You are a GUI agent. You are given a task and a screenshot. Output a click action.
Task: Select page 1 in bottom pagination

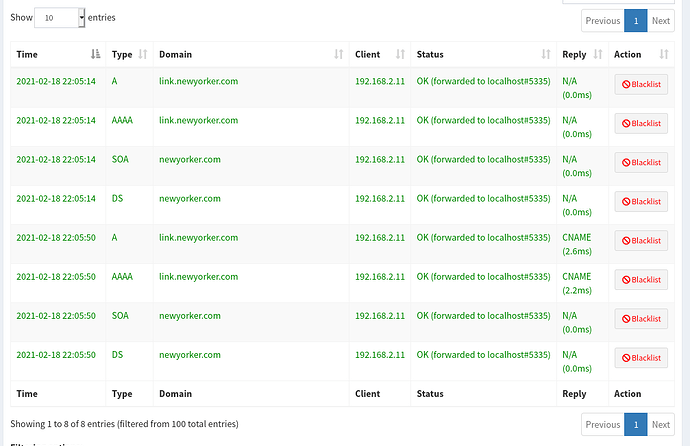click(x=635, y=424)
